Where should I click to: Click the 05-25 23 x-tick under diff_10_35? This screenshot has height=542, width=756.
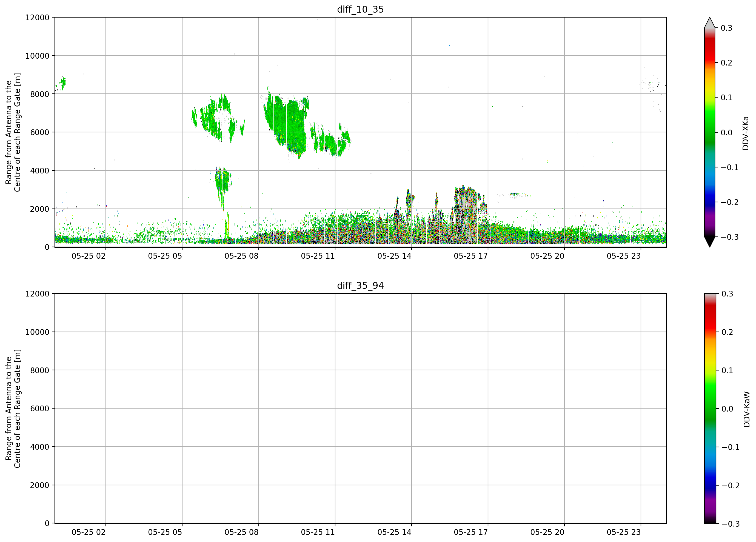tap(624, 256)
